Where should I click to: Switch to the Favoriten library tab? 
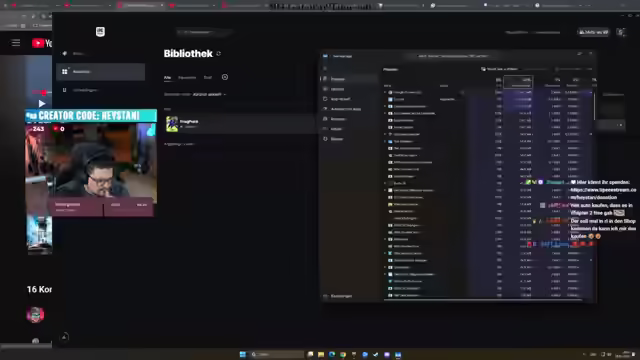coord(187,78)
